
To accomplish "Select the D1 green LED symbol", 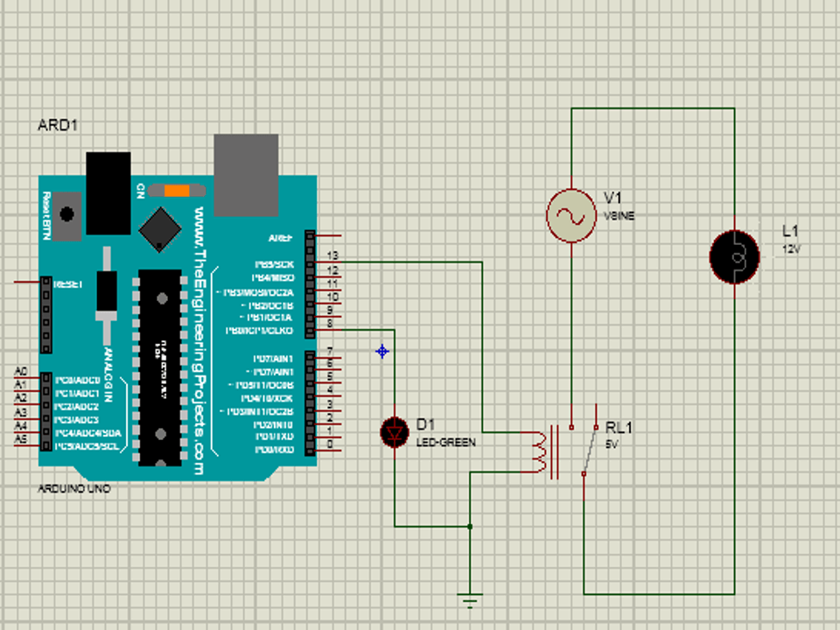I will (395, 431).
